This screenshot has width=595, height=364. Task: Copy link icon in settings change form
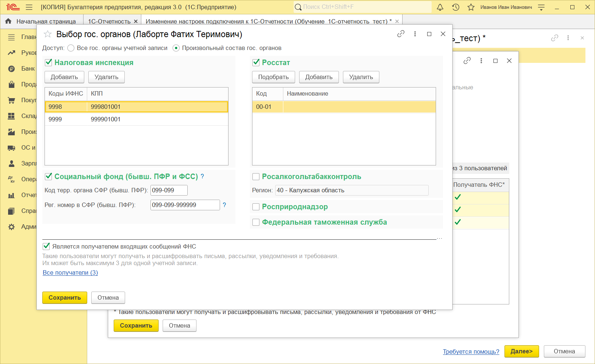tap(555, 38)
